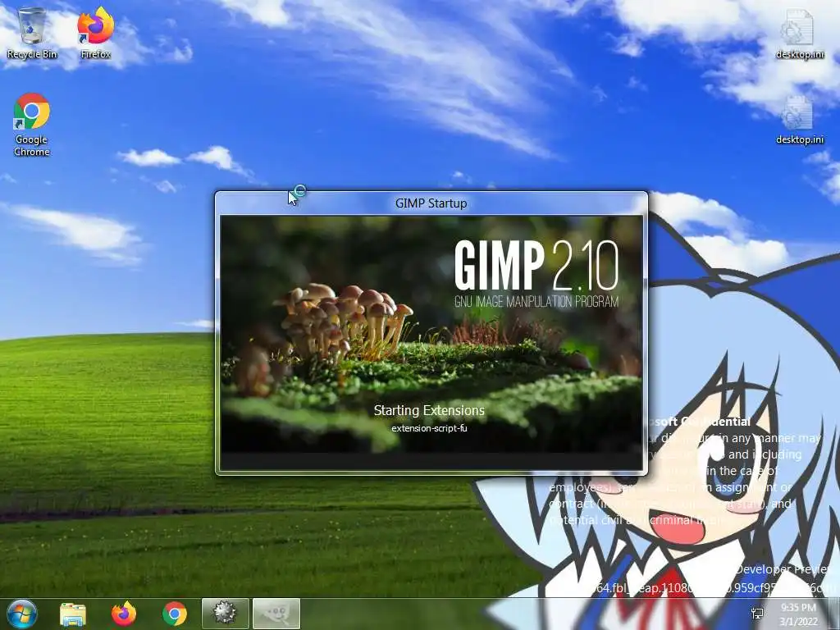Open the Recycle Bin desktop icon
This screenshot has height=630, width=840.
32,33
